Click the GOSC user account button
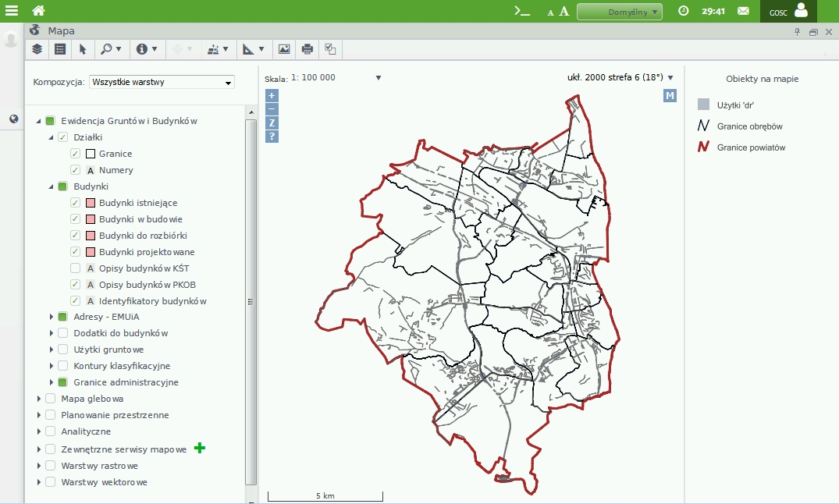 [789, 11]
